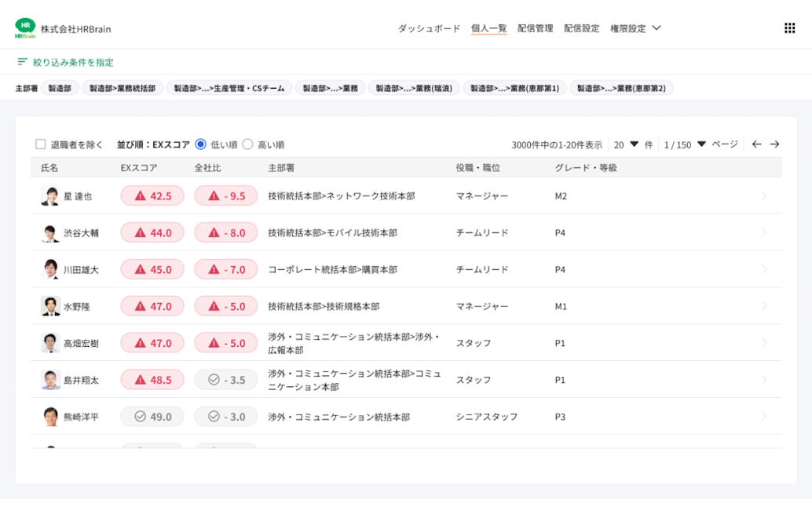The width and height of the screenshot is (812, 507).
Task: Open 川田雄大's detail via the row chevron
Action: (763, 269)
